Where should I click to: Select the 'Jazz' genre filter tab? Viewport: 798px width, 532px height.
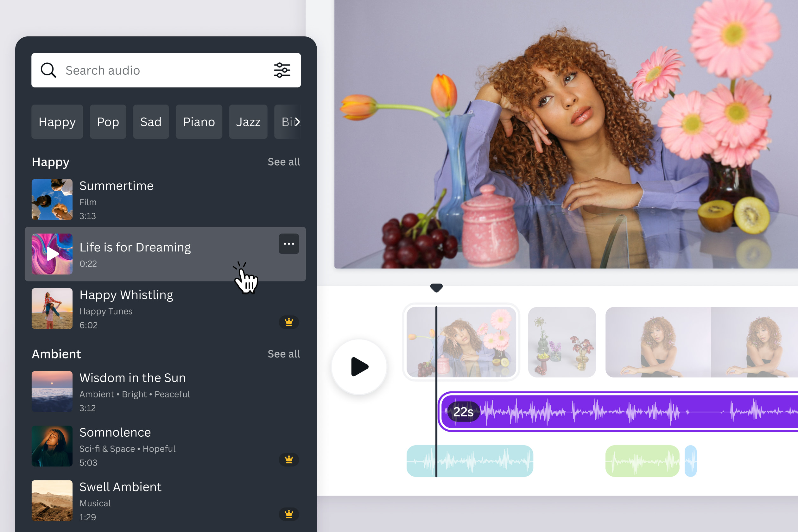point(247,121)
